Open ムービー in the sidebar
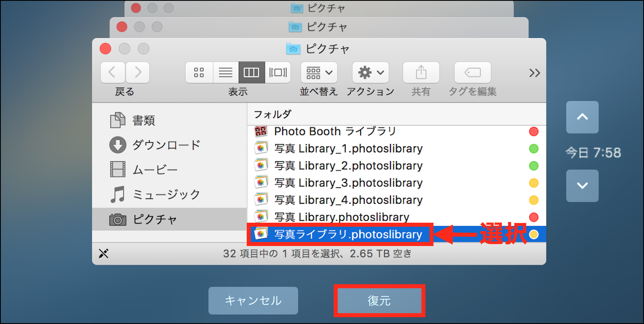 tap(169, 170)
